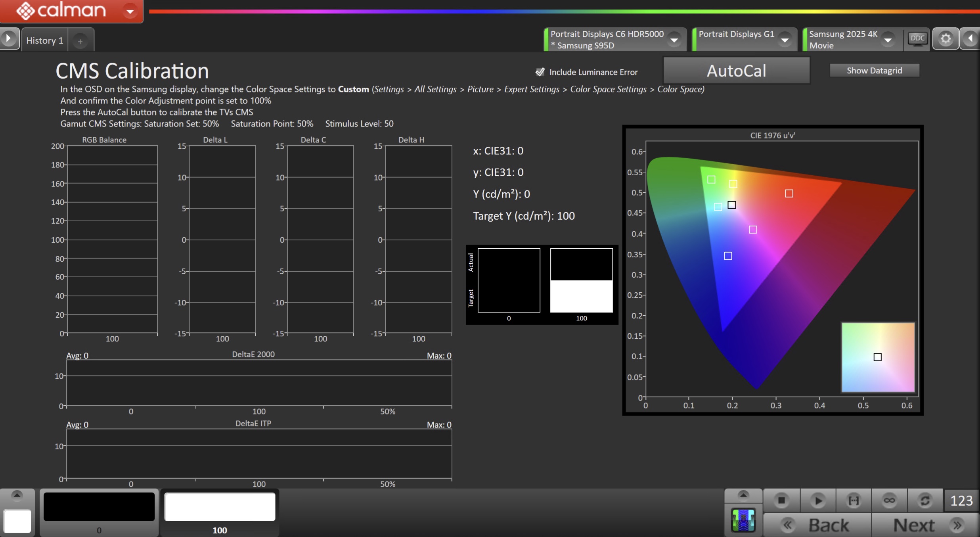This screenshot has width=980, height=537.
Task: Open the test pattern thumbnail icon
Action: [x=743, y=520]
